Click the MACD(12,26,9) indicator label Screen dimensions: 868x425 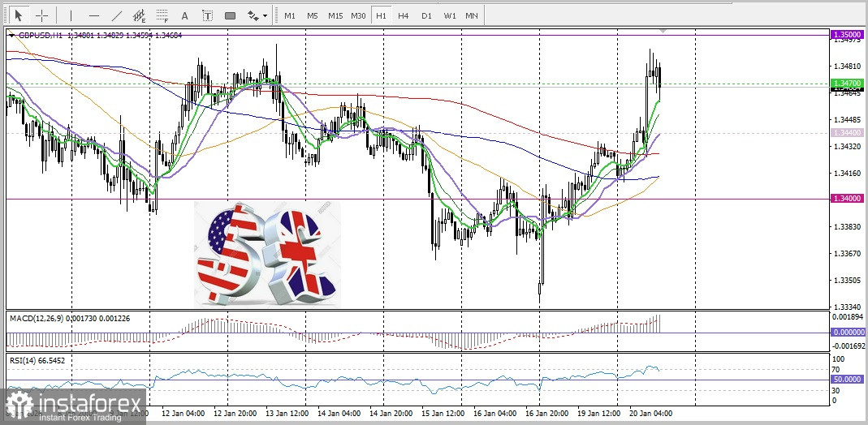tap(70, 318)
